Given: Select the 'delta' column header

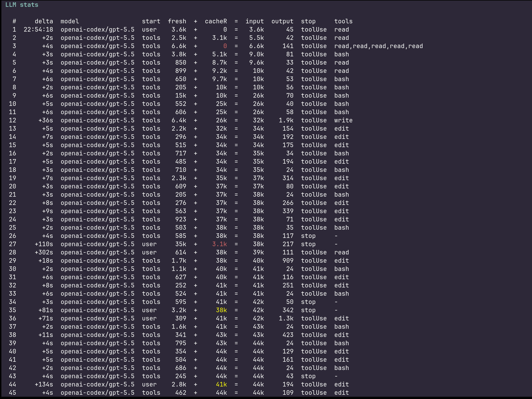Looking at the screenshot, I should click(x=44, y=21).
